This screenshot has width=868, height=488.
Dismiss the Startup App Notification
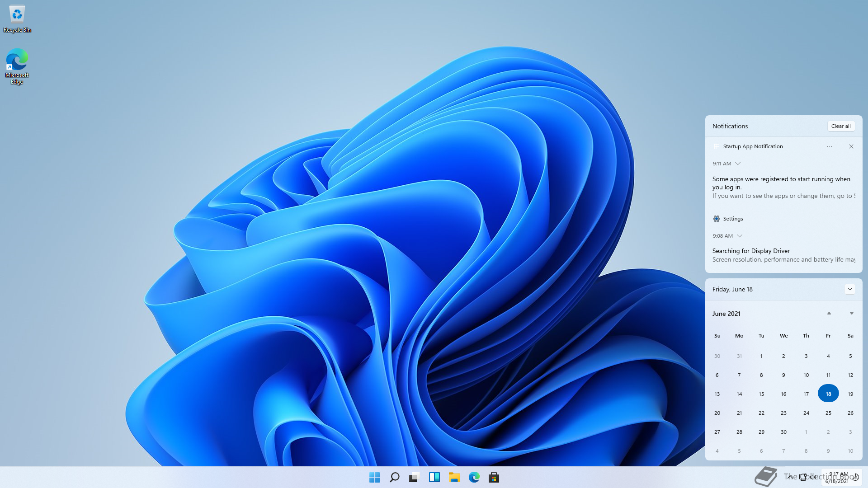(851, 146)
